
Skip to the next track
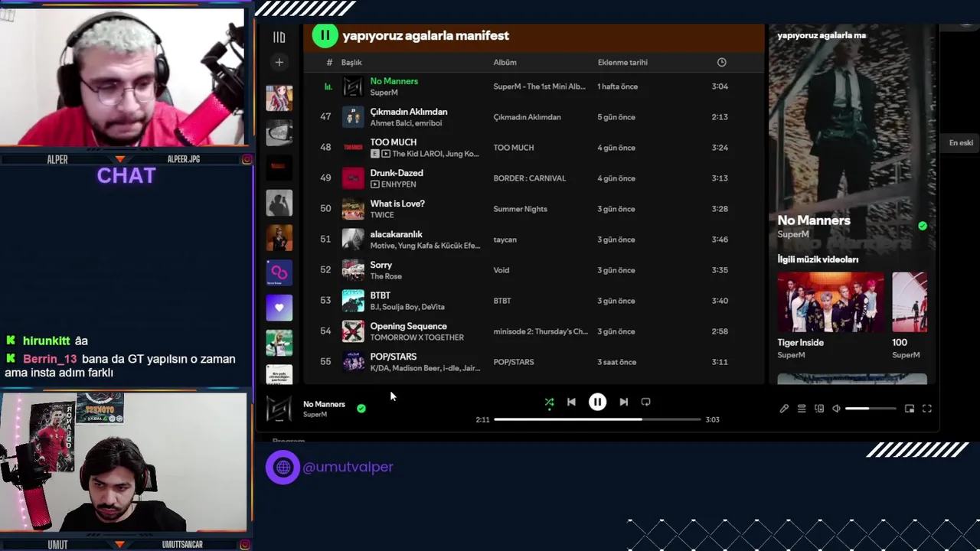(623, 402)
